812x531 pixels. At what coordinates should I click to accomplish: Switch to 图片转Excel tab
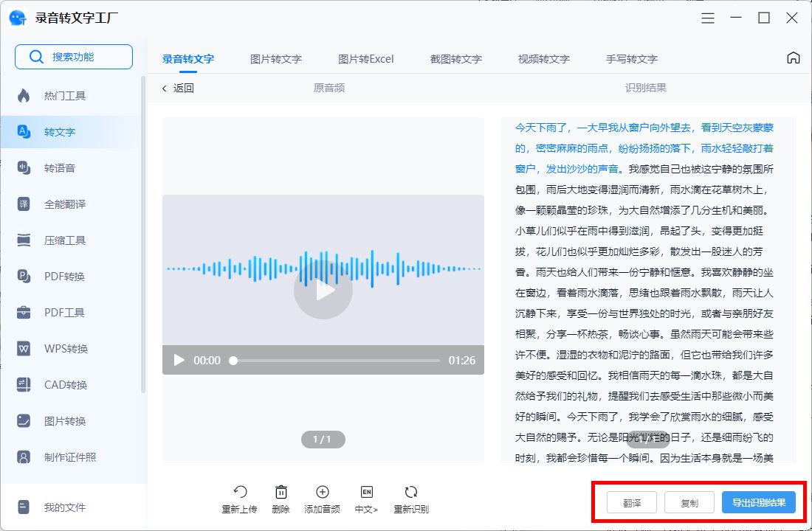click(366, 58)
